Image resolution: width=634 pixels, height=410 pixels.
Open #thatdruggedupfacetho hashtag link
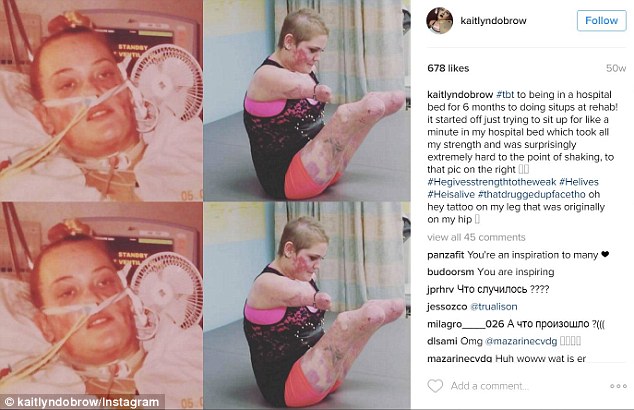pos(531,194)
